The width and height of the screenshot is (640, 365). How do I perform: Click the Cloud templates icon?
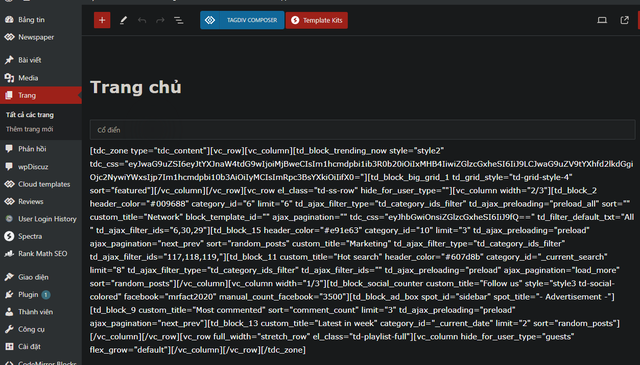[9, 184]
